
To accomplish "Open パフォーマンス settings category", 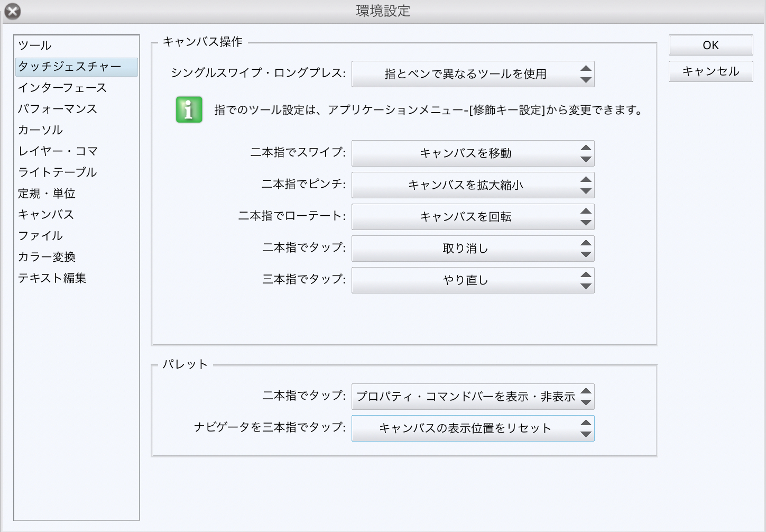I will point(58,109).
